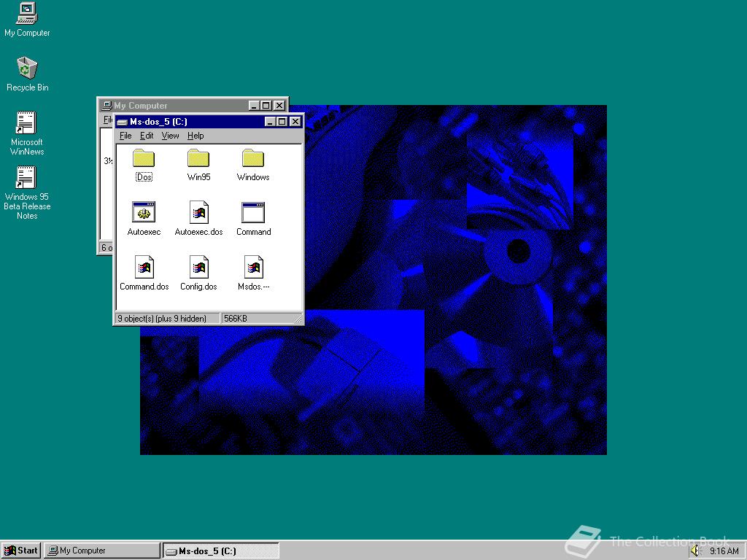
Task: Click the Ms-dos_5 (C:) taskbar button
Action: point(220,551)
